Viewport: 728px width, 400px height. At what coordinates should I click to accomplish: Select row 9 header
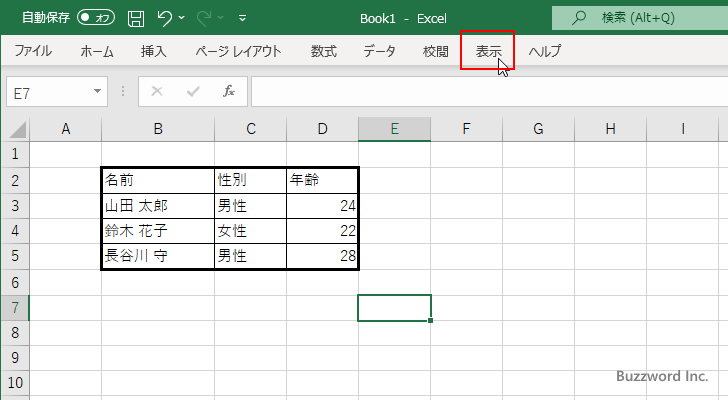(15, 358)
